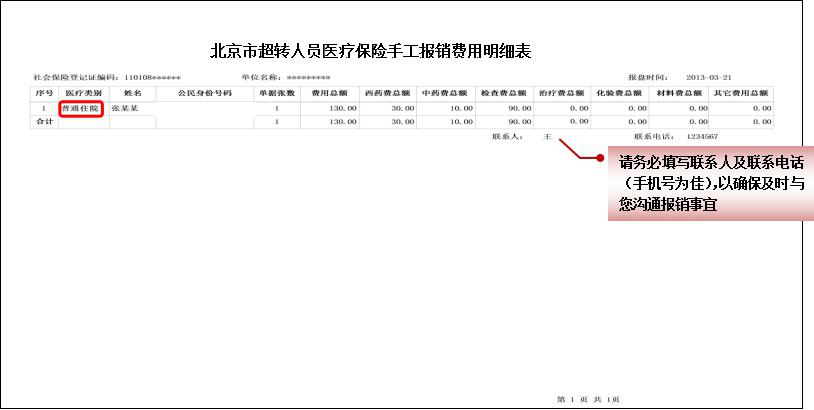Click the 合计 row label
The width and height of the screenshot is (814, 410).
[44, 121]
